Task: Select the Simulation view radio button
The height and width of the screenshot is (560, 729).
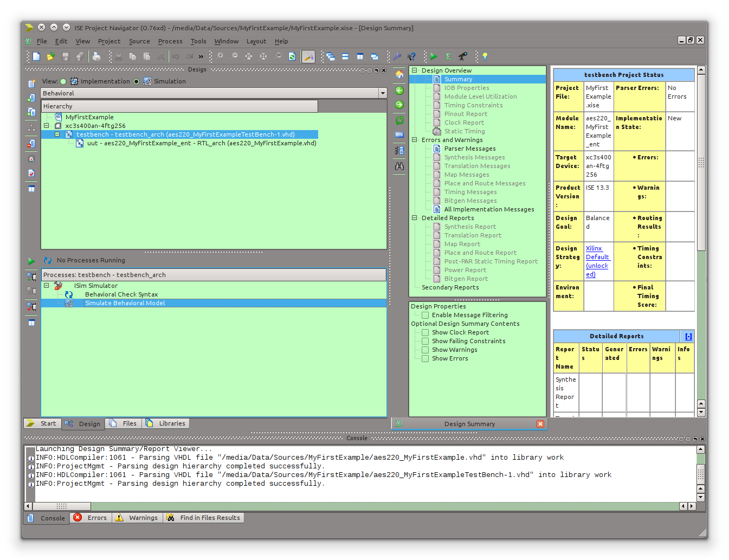Action: pyautogui.click(x=136, y=82)
